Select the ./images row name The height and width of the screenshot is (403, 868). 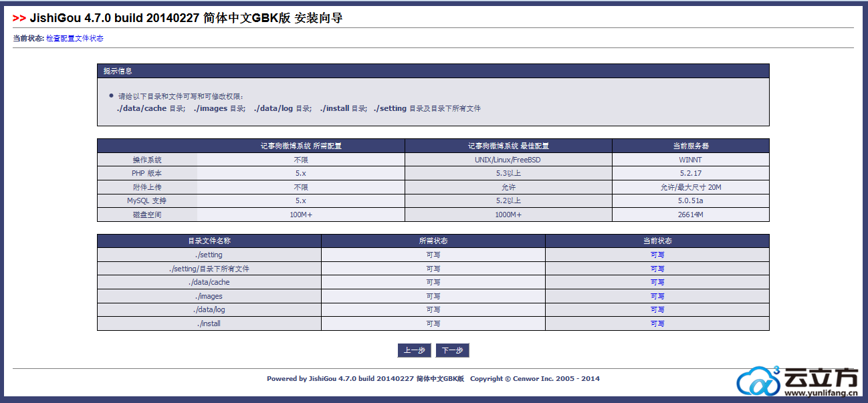click(209, 296)
